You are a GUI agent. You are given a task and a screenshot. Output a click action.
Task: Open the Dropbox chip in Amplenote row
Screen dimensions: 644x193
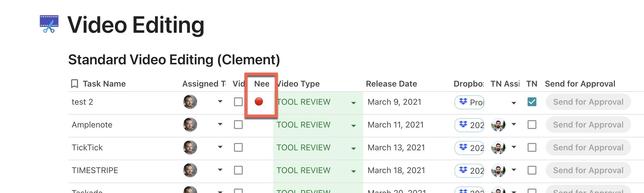469,125
